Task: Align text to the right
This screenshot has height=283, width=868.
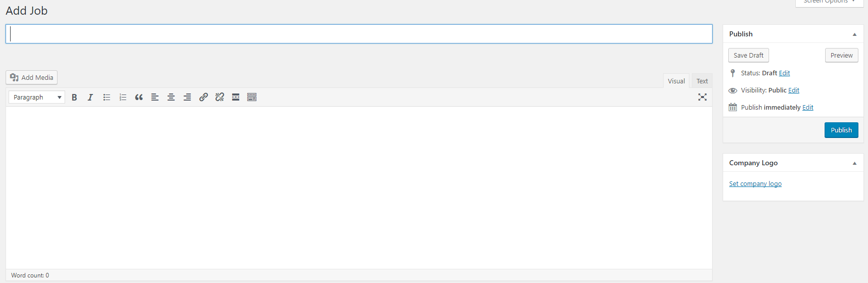Action: point(187,97)
